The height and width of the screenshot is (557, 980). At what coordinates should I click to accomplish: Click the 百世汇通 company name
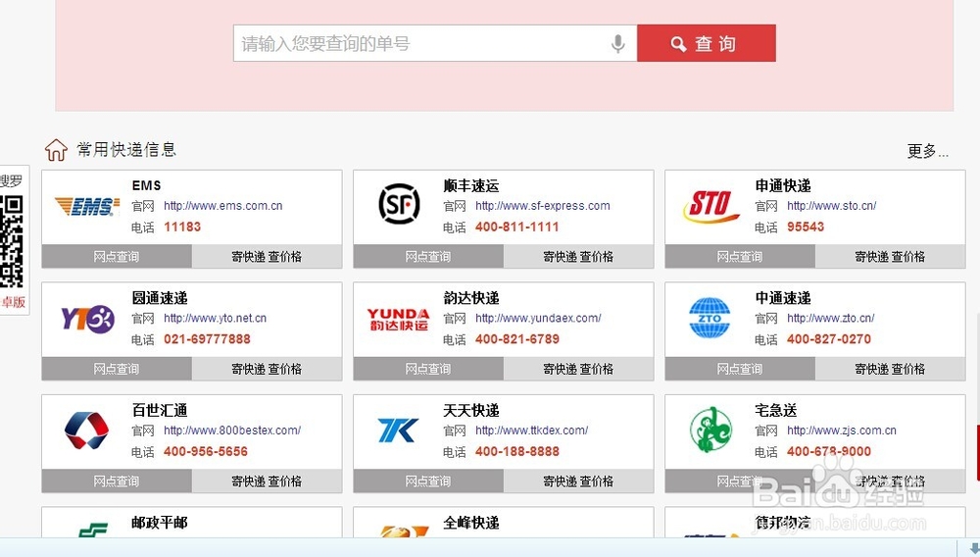click(x=160, y=411)
